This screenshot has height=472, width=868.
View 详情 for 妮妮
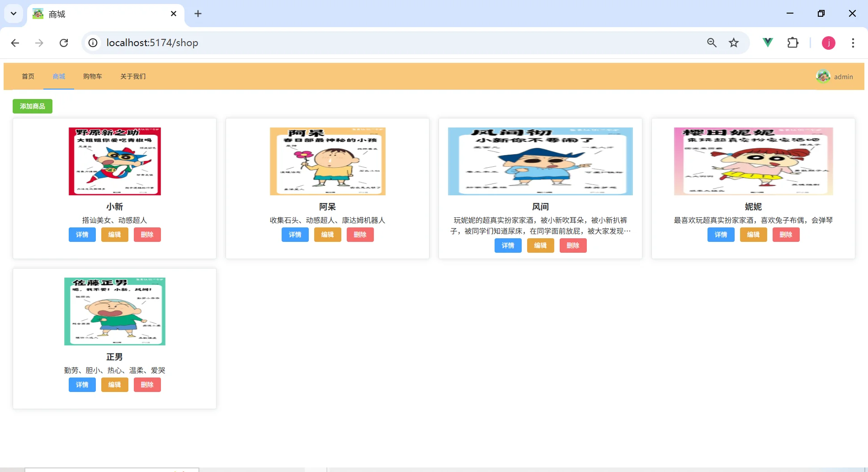pyautogui.click(x=721, y=235)
